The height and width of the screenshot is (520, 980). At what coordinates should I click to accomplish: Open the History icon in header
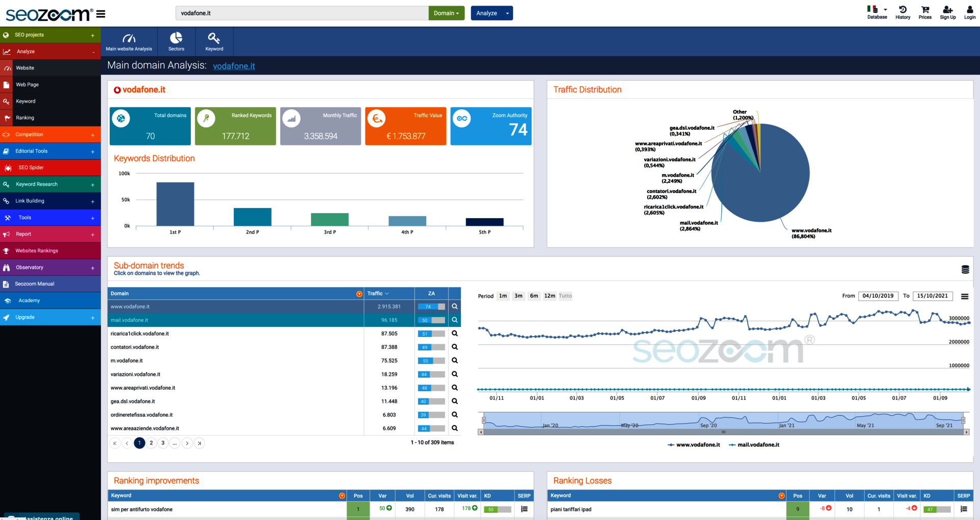[902, 10]
